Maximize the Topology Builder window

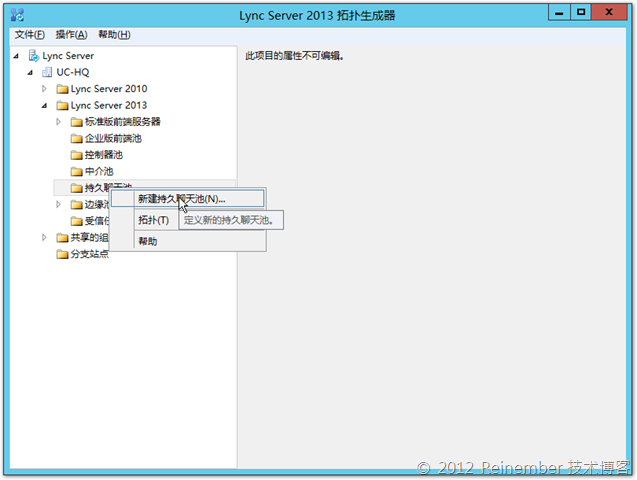(581, 13)
